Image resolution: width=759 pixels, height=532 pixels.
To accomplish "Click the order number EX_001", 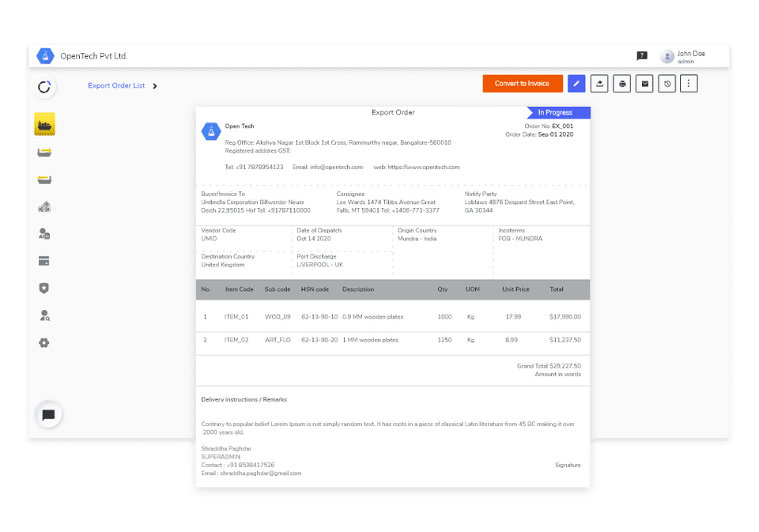I will pos(562,126).
